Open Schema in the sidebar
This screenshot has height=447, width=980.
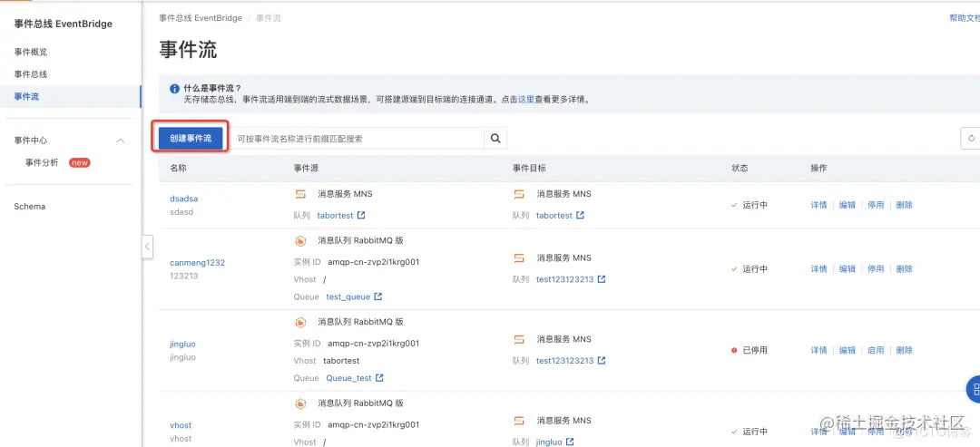click(x=29, y=207)
